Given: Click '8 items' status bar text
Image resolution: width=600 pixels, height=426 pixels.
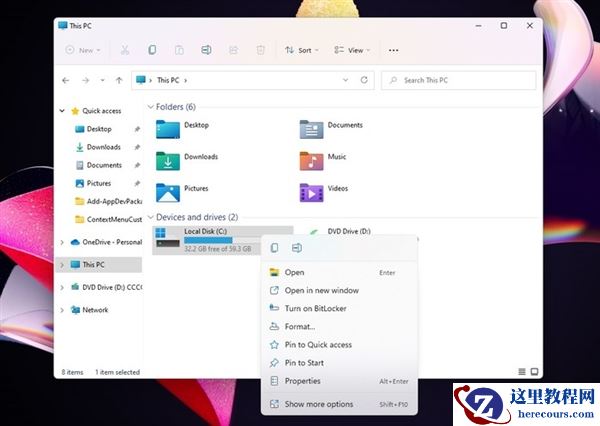Looking at the screenshot, I should click(x=72, y=372).
